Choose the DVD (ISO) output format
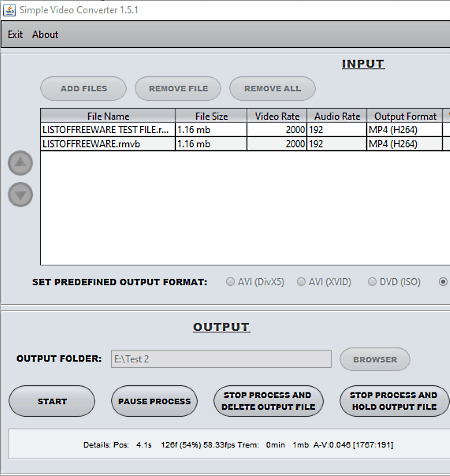The width and height of the screenshot is (450, 476). pyautogui.click(x=394, y=282)
